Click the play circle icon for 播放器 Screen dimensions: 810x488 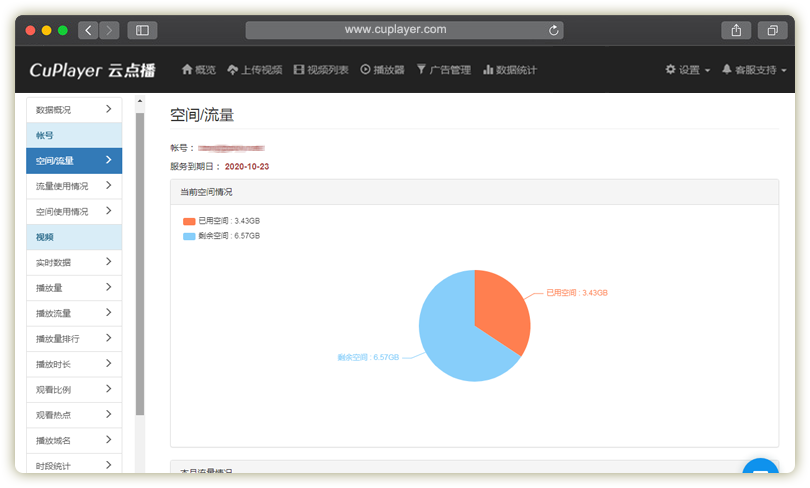tap(365, 70)
